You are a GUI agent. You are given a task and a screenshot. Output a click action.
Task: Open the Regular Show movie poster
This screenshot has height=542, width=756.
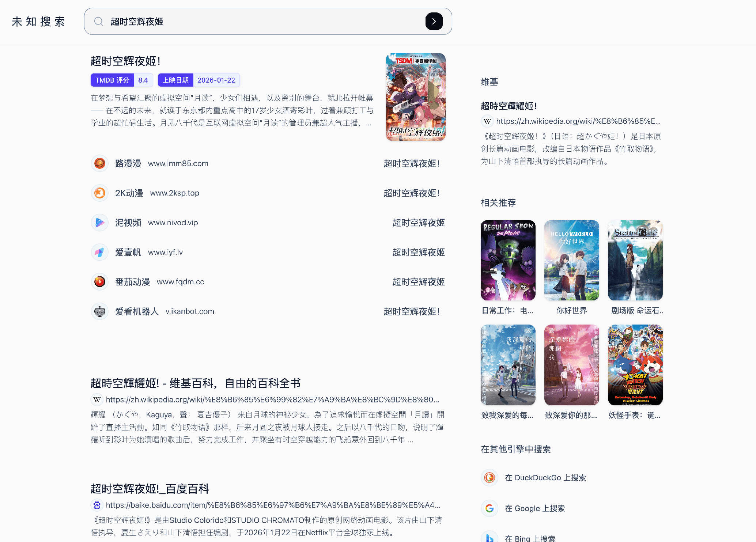tap(508, 260)
